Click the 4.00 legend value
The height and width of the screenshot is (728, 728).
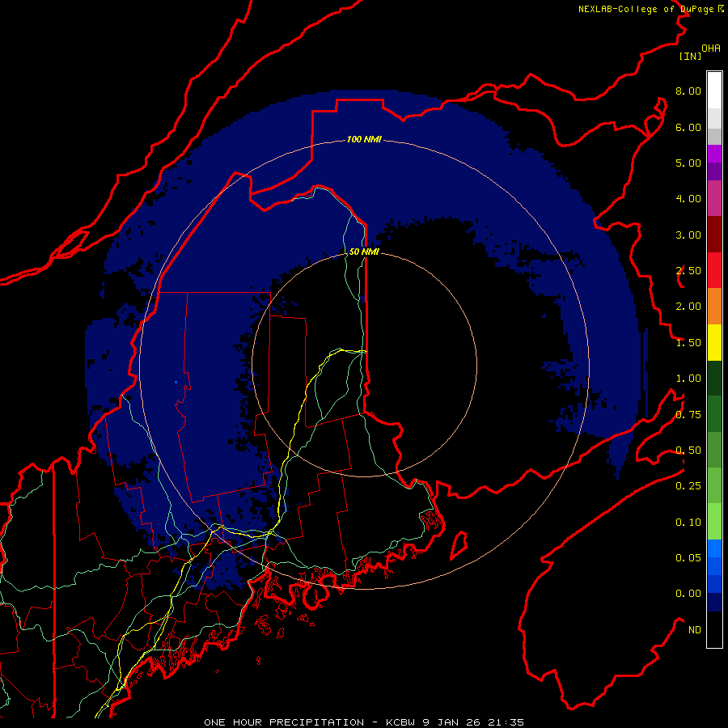click(688, 199)
